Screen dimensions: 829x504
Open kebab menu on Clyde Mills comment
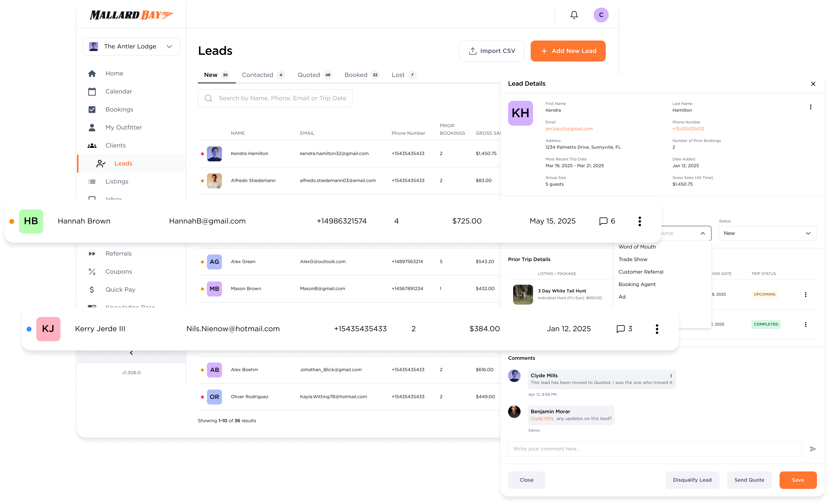point(671,376)
